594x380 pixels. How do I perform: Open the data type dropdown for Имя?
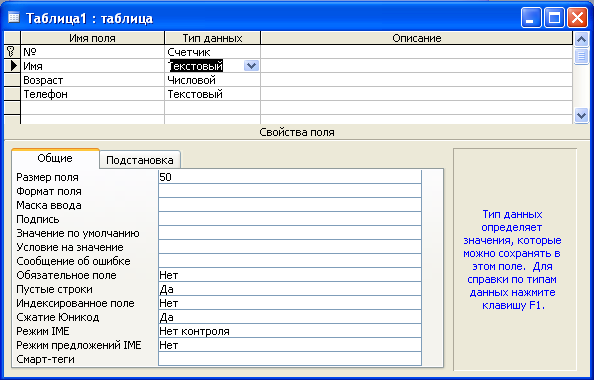[251, 66]
